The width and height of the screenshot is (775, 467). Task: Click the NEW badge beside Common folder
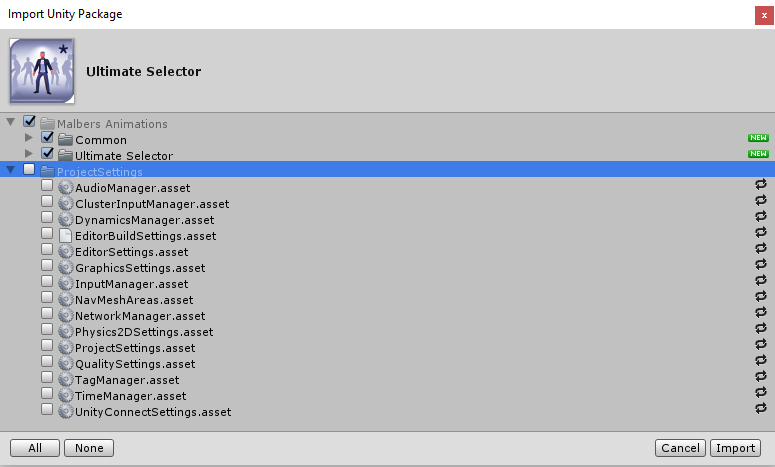pyautogui.click(x=758, y=138)
